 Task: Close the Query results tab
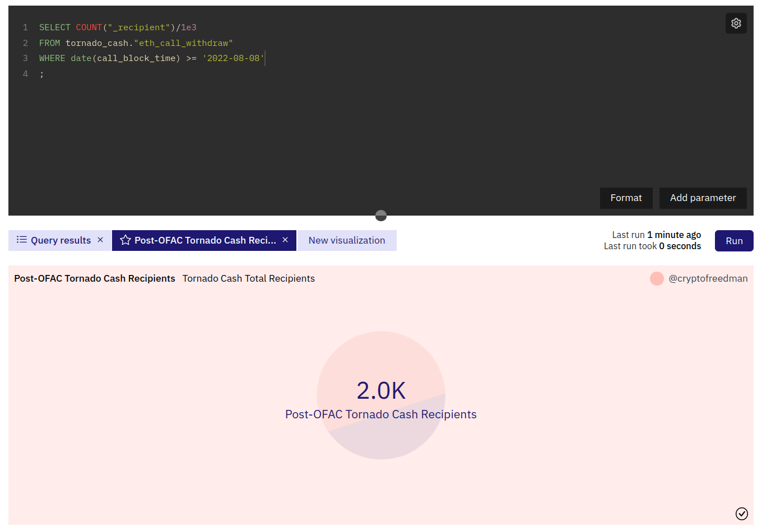tap(100, 240)
